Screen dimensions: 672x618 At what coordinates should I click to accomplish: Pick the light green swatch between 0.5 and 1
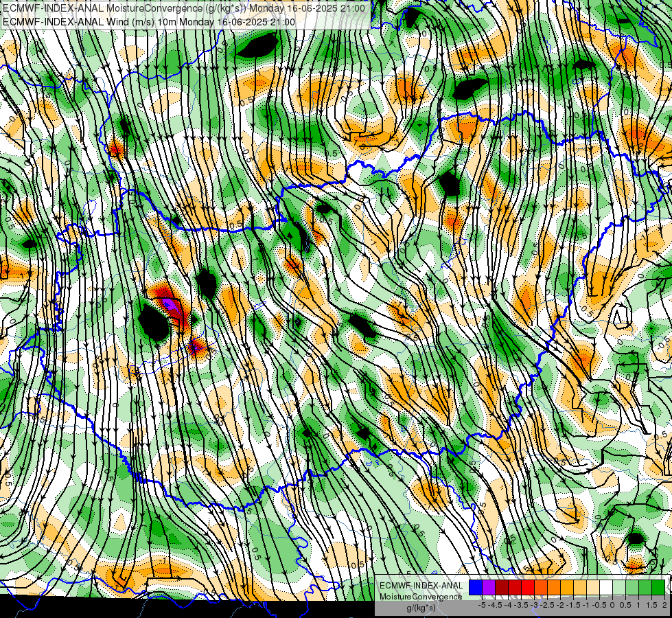pyautogui.click(x=632, y=588)
